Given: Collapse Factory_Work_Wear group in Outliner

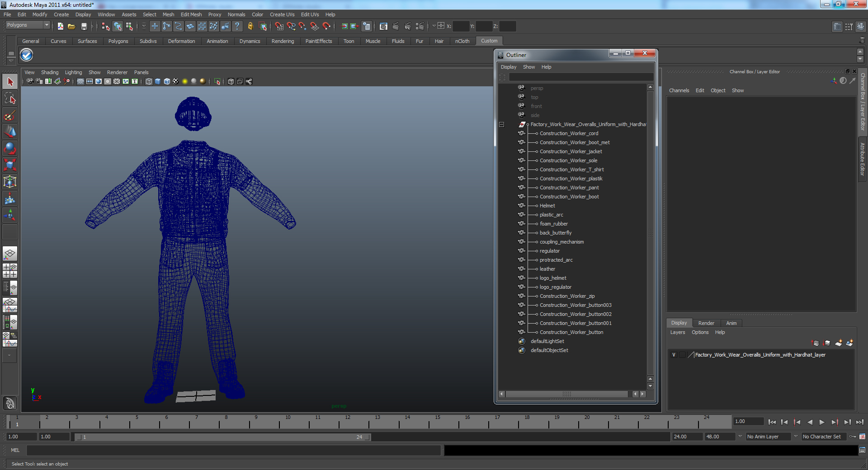Looking at the screenshot, I should tap(501, 124).
